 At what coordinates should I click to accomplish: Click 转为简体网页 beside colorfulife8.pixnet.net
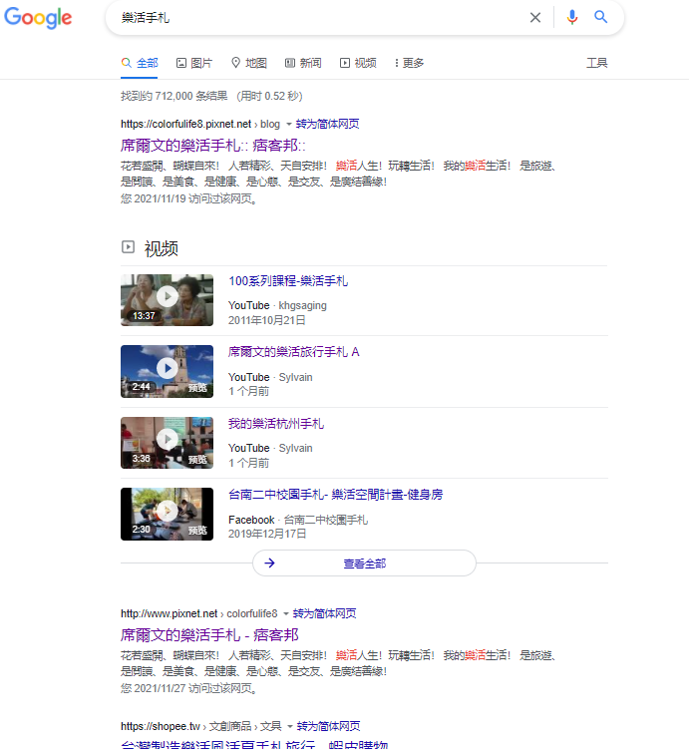327,124
